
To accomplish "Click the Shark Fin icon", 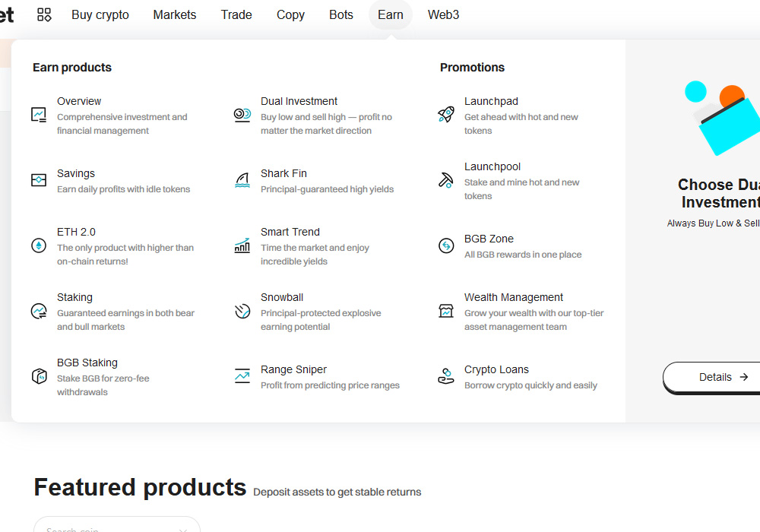I will pyautogui.click(x=242, y=180).
